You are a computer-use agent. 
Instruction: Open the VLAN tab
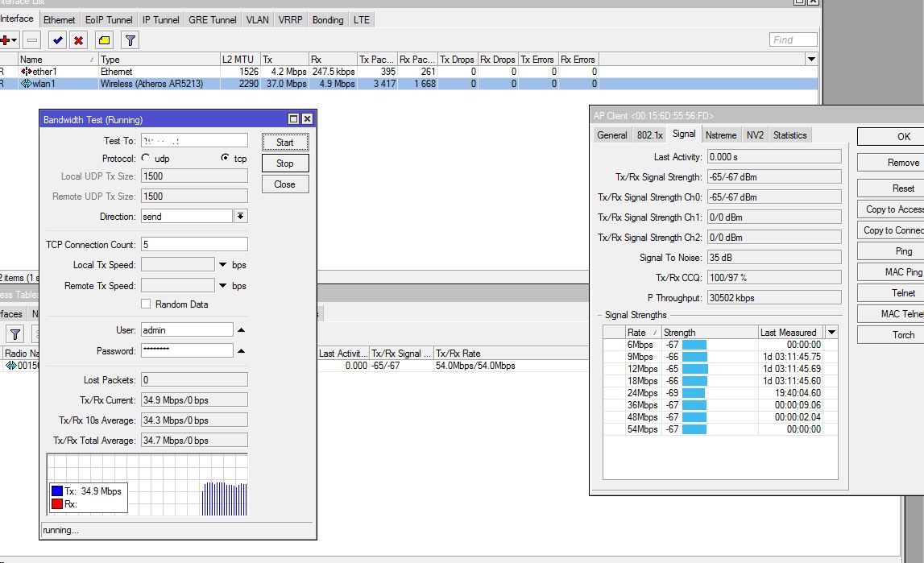(x=258, y=20)
